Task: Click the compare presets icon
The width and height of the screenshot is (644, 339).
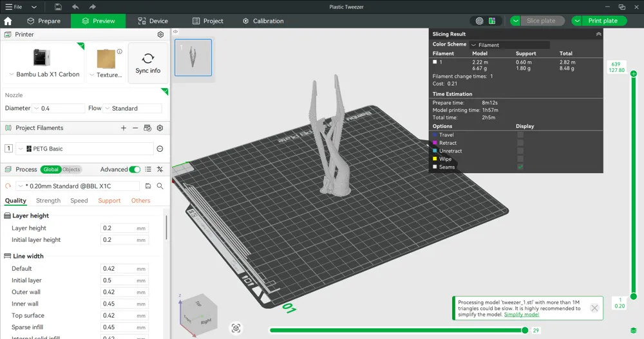Action: (x=160, y=170)
